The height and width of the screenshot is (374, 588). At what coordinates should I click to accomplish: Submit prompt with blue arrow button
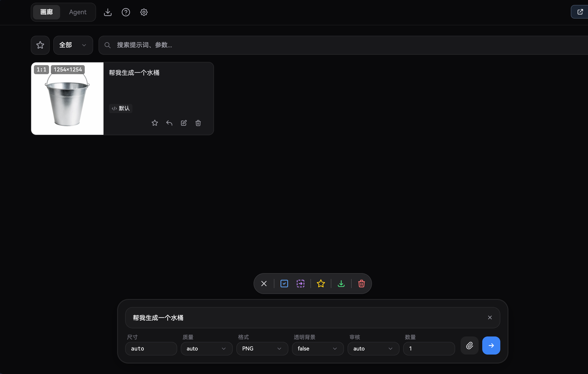[x=491, y=346]
